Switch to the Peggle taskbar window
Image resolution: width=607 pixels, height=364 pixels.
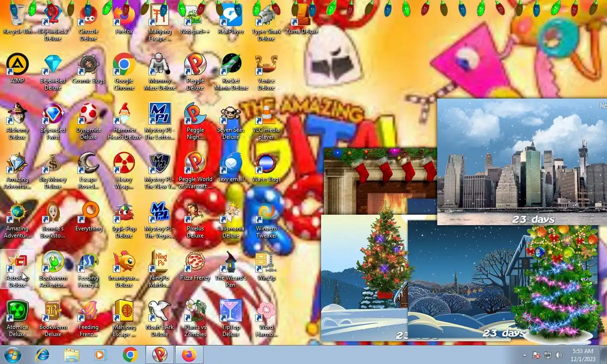point(160,355)
